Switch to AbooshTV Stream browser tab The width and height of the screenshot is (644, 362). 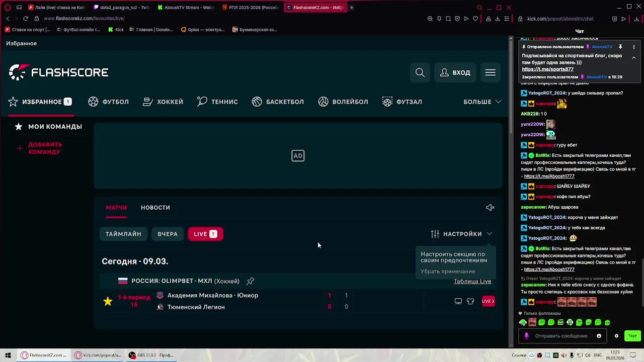[185, 8]
